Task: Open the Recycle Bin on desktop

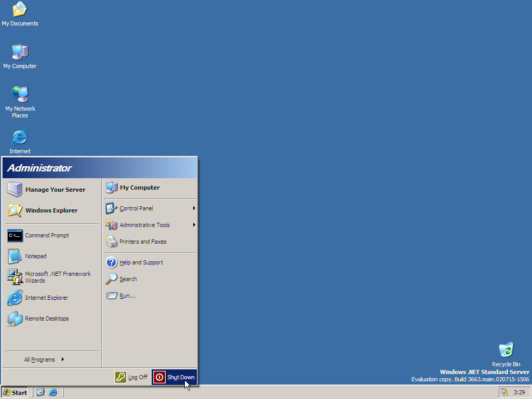Action: pos(506,350)
